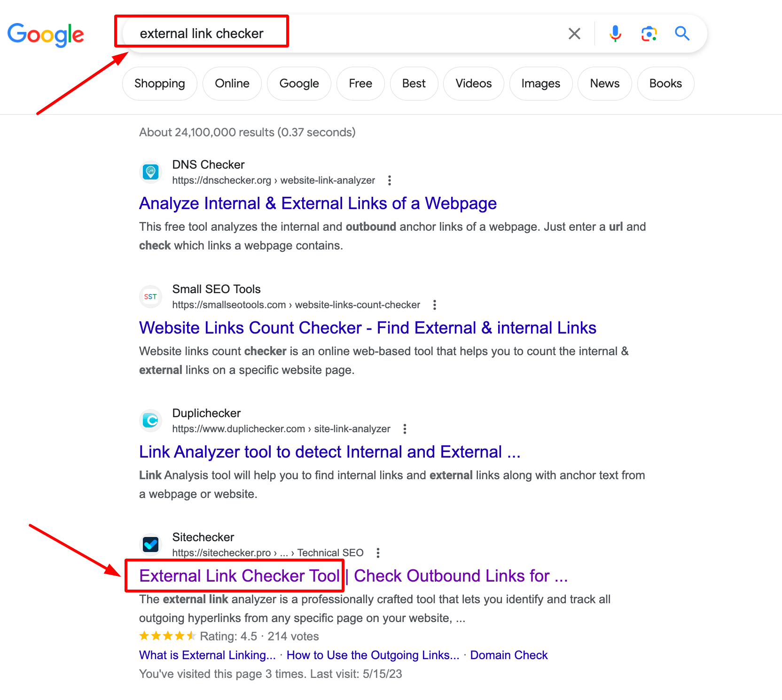Select the Google filter chip
Viewport: 782px width, 700px height.
click(299, 84)
